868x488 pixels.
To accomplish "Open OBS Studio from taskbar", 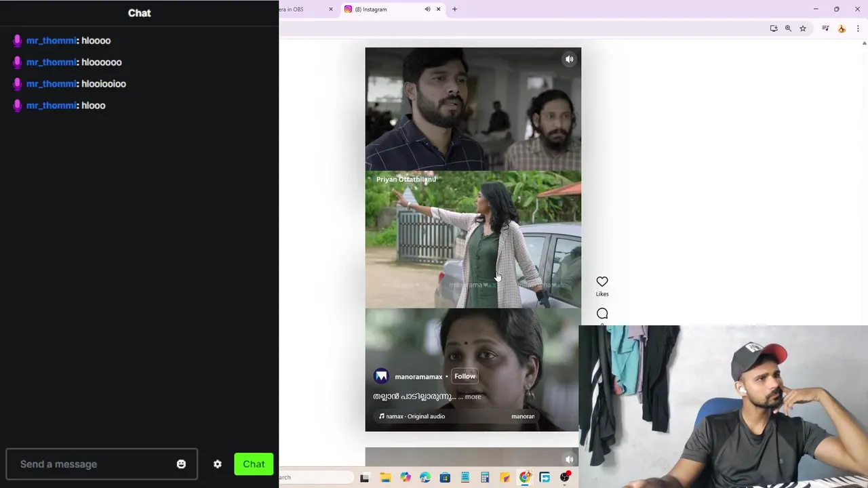I will point(565,478).
